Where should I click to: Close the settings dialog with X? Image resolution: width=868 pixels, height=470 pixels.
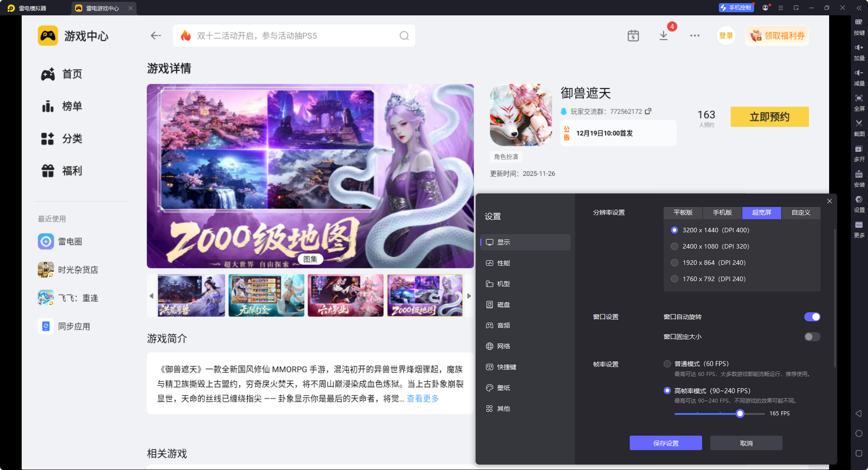(830, 201)
